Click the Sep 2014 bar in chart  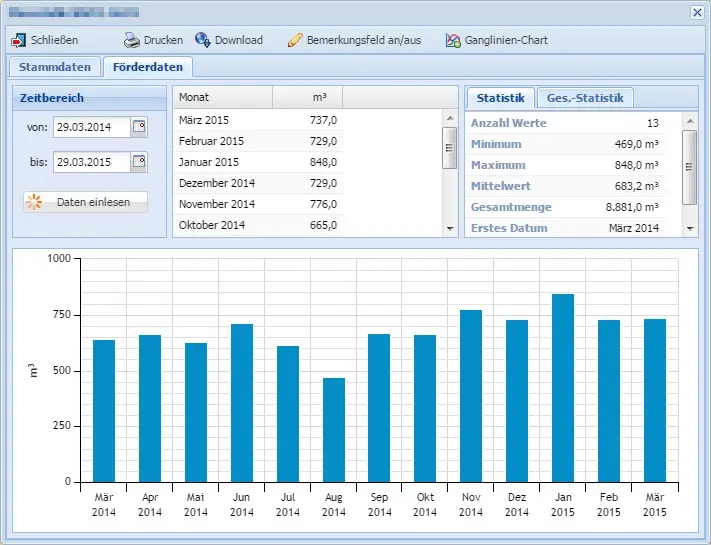[x=379, y=408]
